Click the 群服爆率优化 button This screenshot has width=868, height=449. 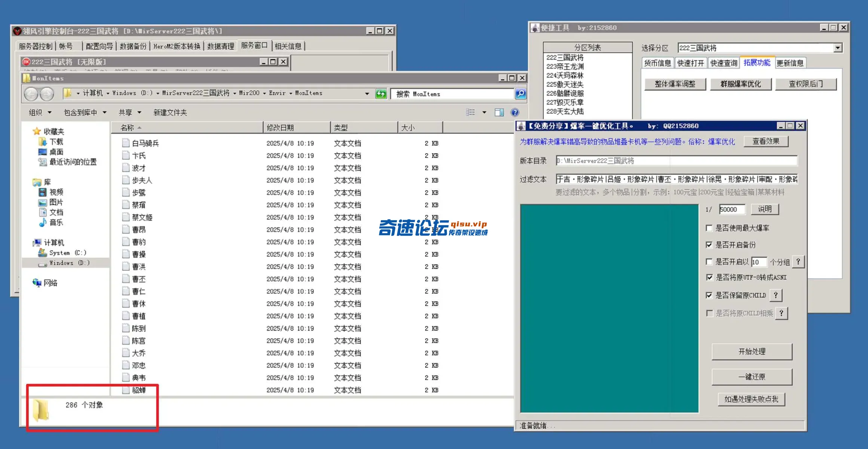741,84
